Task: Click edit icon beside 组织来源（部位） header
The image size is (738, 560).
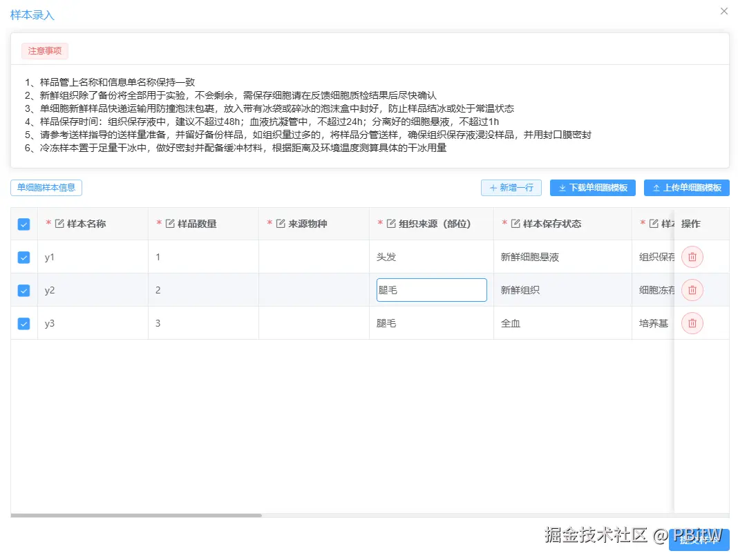Action: pyautogui.click(x=391, y=223)
